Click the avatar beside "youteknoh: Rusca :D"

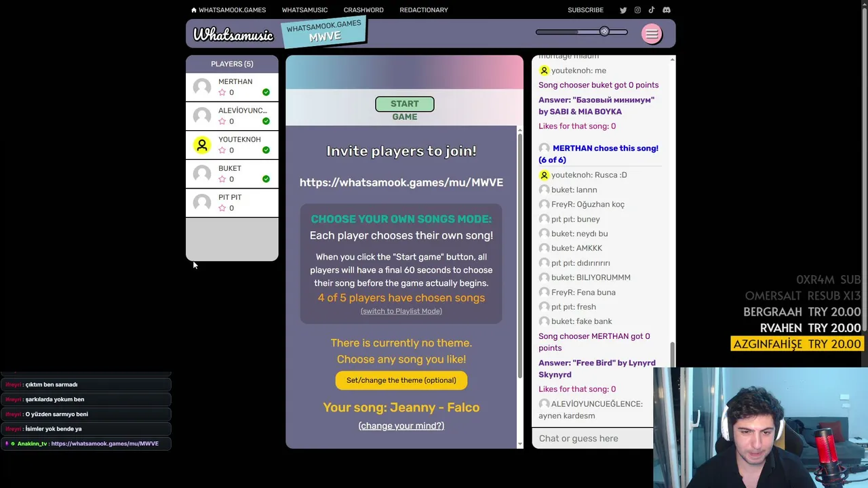click(x=544, y=175)
